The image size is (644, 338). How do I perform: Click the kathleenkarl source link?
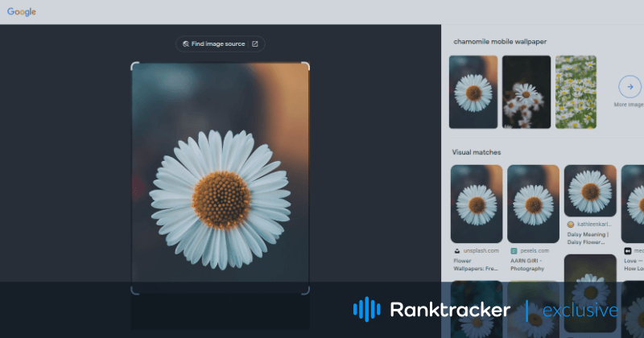pos(594,225)
